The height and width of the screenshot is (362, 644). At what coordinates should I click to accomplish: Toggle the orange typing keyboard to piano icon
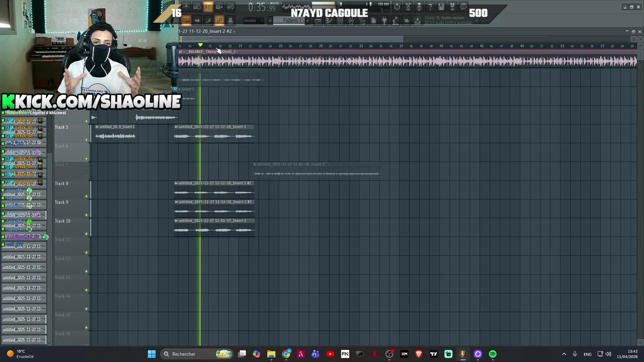click(x=186, y=21)
